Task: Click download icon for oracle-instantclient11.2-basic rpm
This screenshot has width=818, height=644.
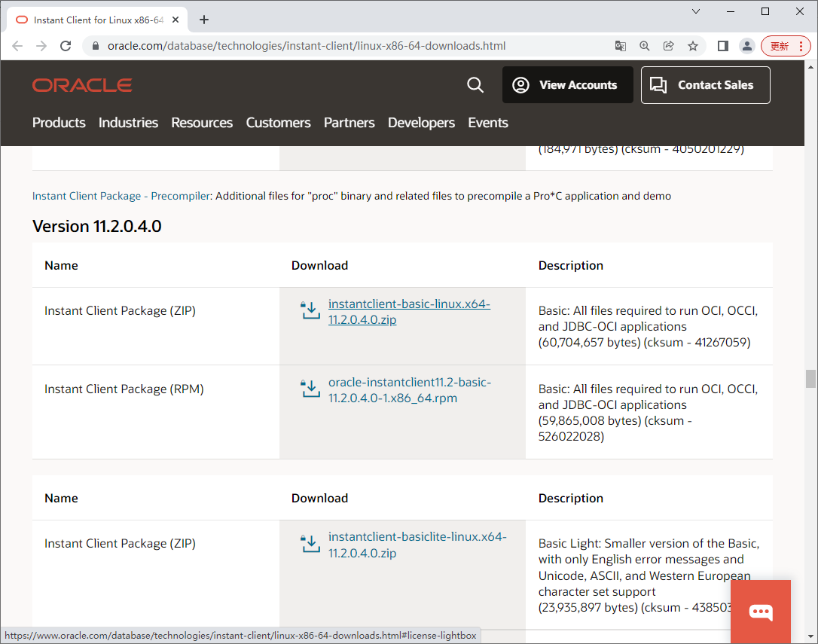Action: [x=310, y=389]
